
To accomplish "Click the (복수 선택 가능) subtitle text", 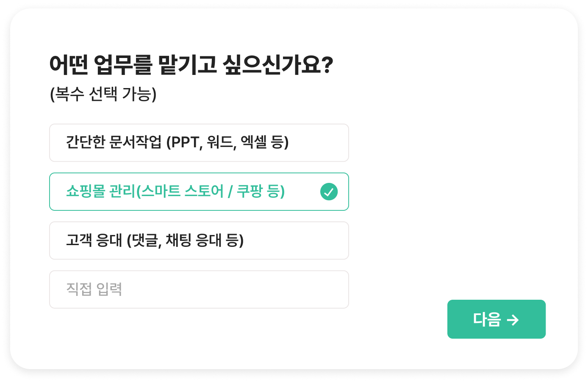I will 103,94.
